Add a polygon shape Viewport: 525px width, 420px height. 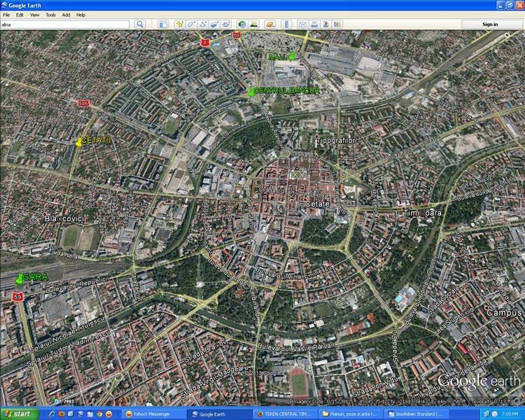coord(191,24)
